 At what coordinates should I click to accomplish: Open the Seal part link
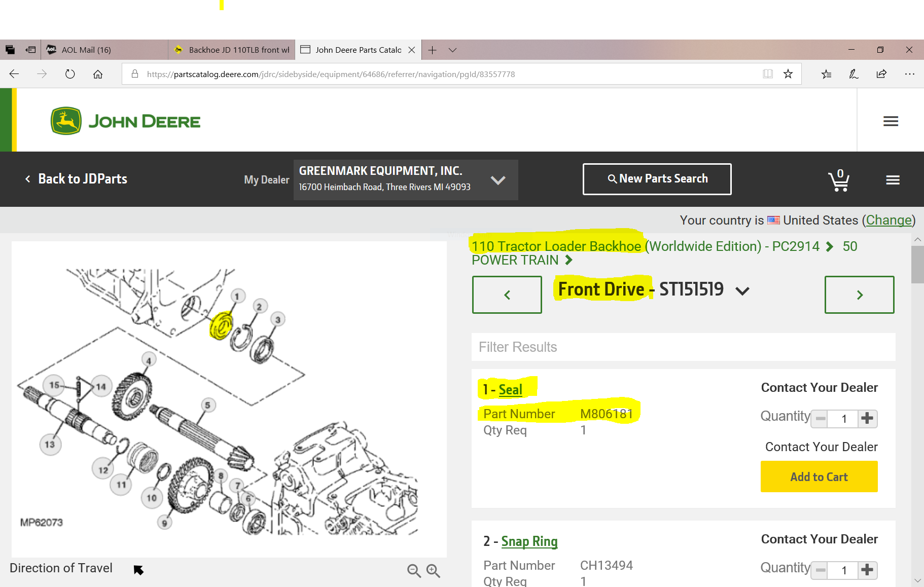(x=510, y=389)
